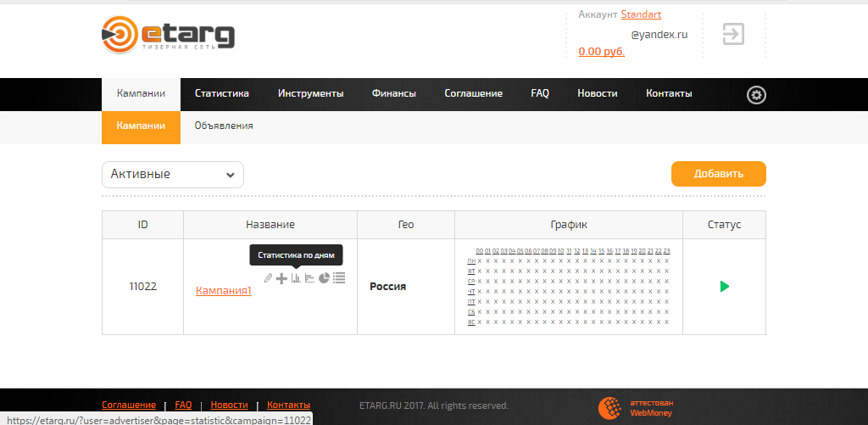The height and width of the screenshot is (425, 868).
Task: Click the Название column header
Action: [270, 225]
